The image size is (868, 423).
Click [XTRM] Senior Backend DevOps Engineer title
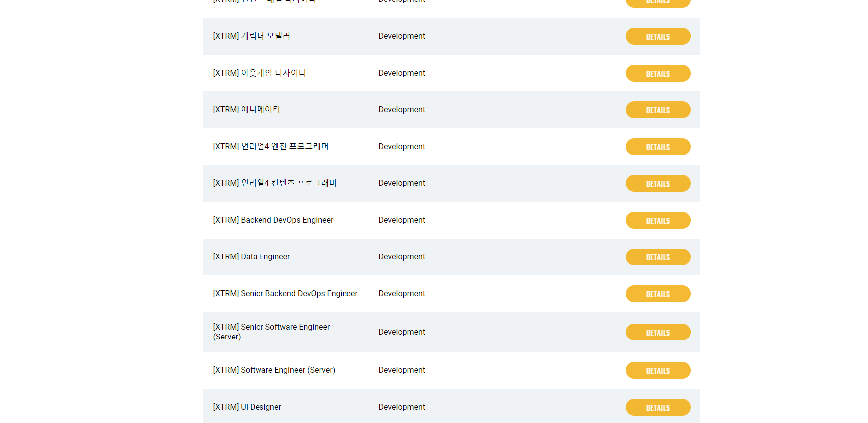[x=285, y=294]
